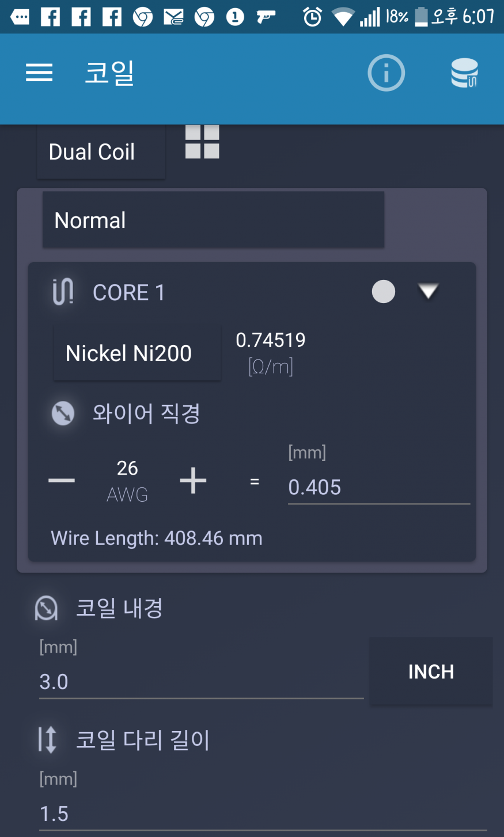Expand the CORE 1 dropdown arrow
This screenshot has height=837, width=504.
coord(428,291)
